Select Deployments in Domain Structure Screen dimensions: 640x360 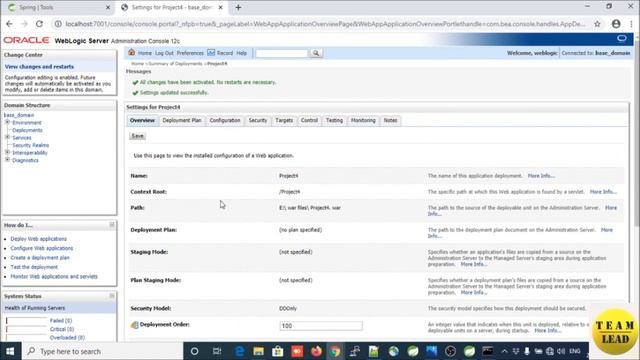(x=27, y=130)
